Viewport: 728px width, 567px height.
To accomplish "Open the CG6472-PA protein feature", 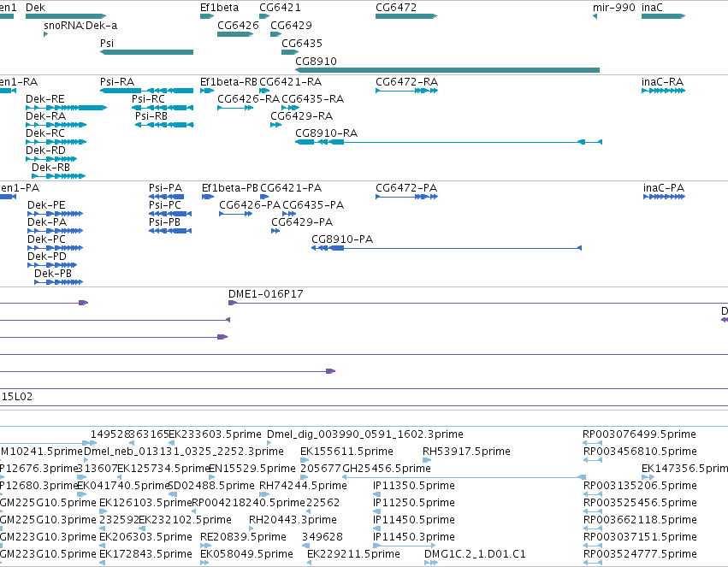I will [x=406, y=197].
